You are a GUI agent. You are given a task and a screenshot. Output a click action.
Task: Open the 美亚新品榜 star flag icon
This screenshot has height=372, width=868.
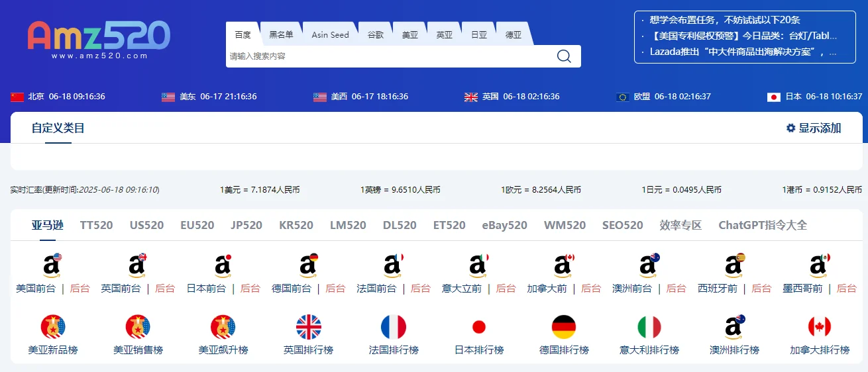[x=53, y=326]
